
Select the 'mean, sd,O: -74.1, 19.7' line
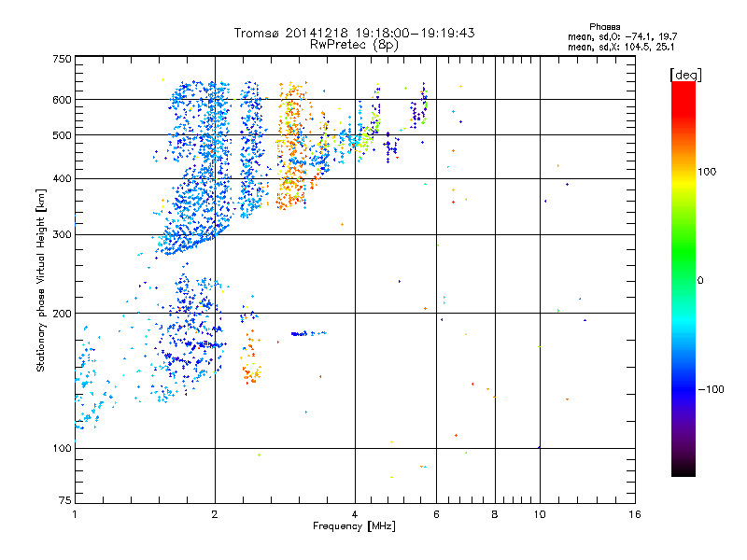click(622, 36)
